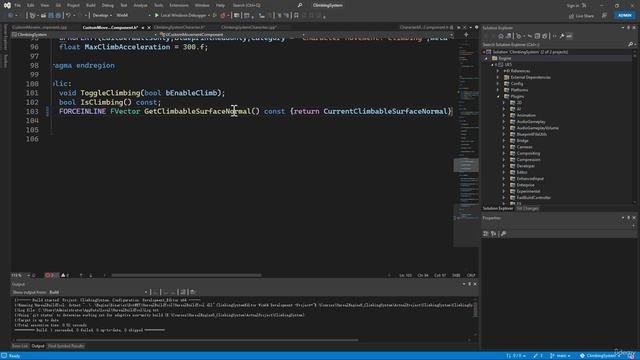The height and width of the screenshot is (360, 640).
Task: Click the Search Solution Explorer field
Action: [554, 44]
